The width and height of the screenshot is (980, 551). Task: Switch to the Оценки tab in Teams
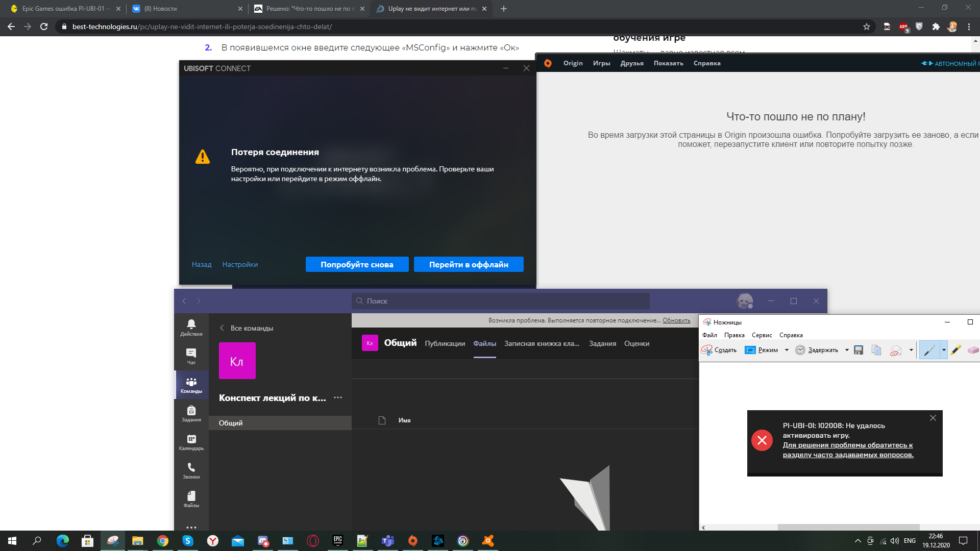[x=636, y=343]
